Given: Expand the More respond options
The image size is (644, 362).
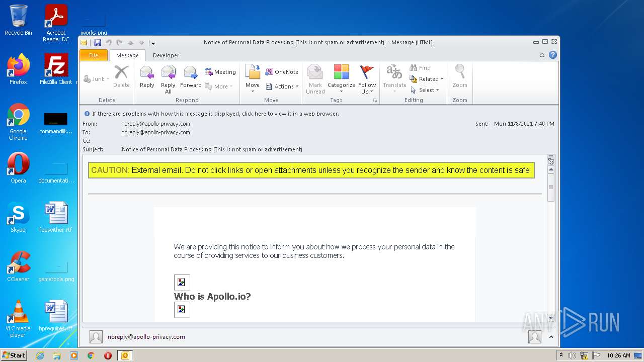Looking at the screenshot, I should [219, 86].
